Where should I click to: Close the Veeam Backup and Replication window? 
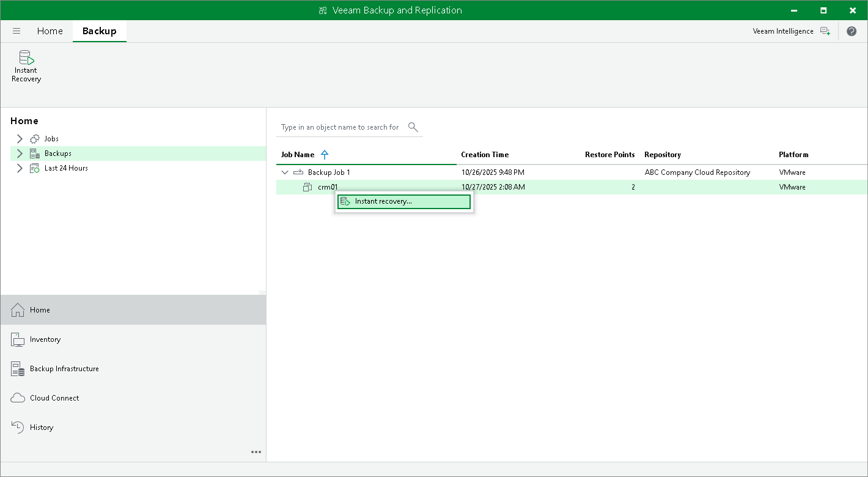(853, 10)
